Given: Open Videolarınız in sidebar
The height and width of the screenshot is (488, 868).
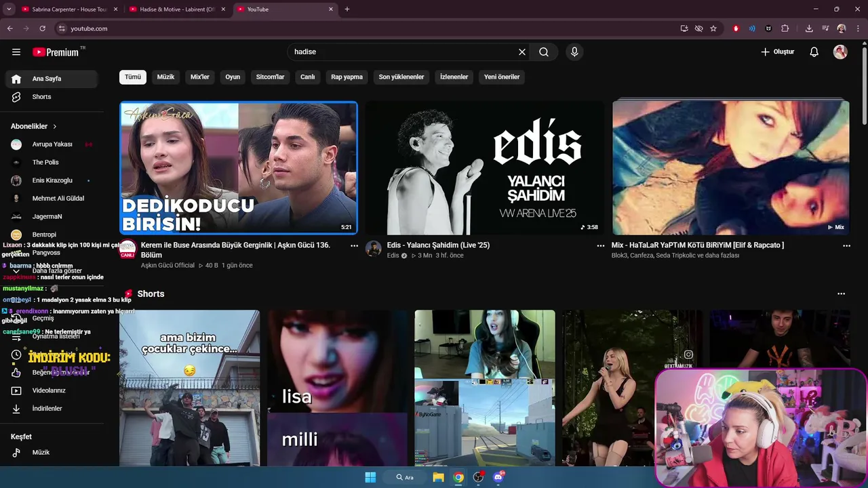Looking at the screenshot, I should 52,390.
